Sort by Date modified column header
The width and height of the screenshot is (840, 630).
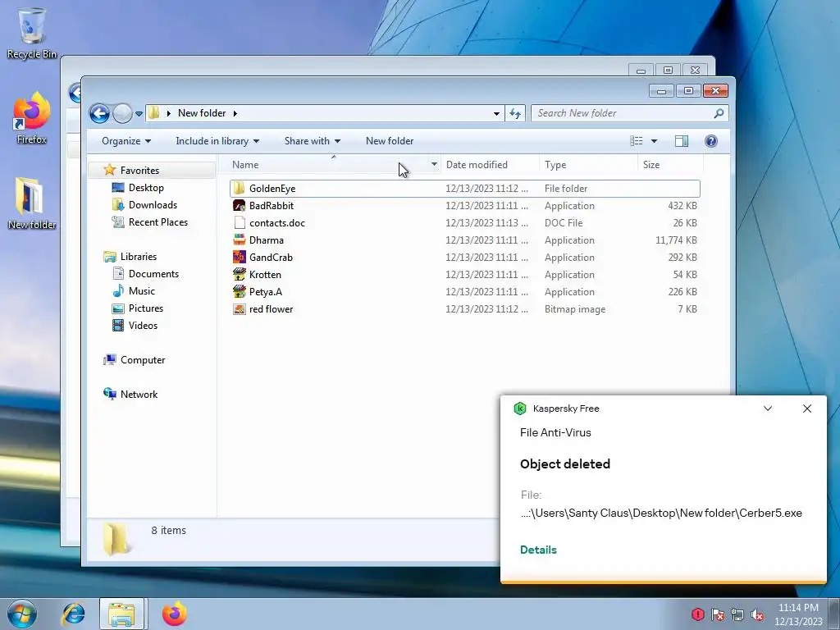(491, 164)
